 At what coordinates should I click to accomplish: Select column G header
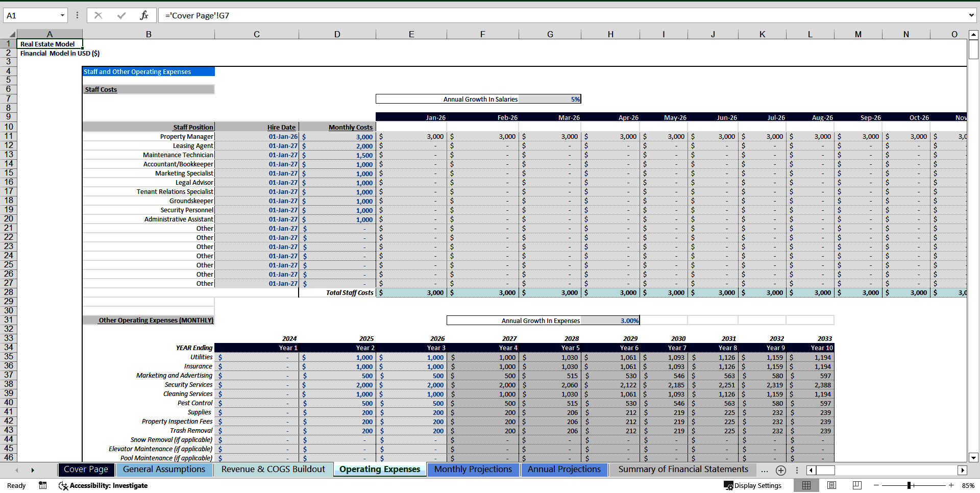[x=550, y=34]
